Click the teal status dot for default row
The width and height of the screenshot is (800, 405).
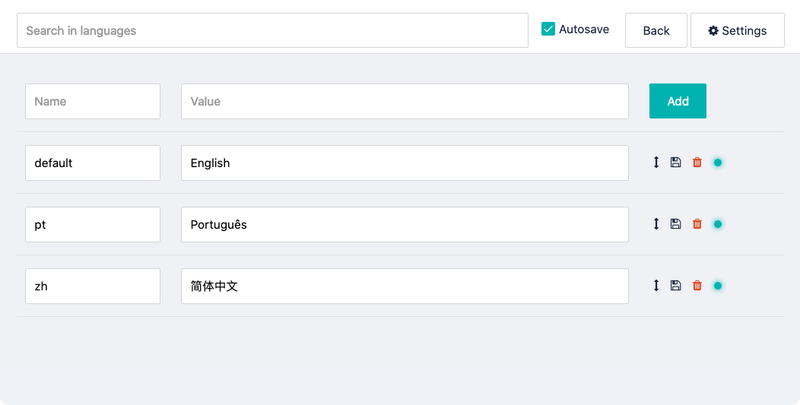click(x=718, y=163)
